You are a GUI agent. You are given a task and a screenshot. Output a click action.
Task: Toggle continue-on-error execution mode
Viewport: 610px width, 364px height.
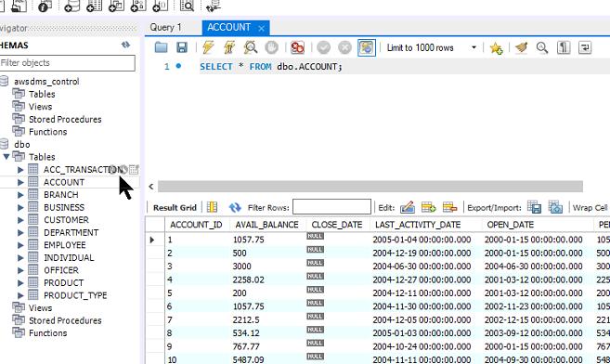pos(298,47)
